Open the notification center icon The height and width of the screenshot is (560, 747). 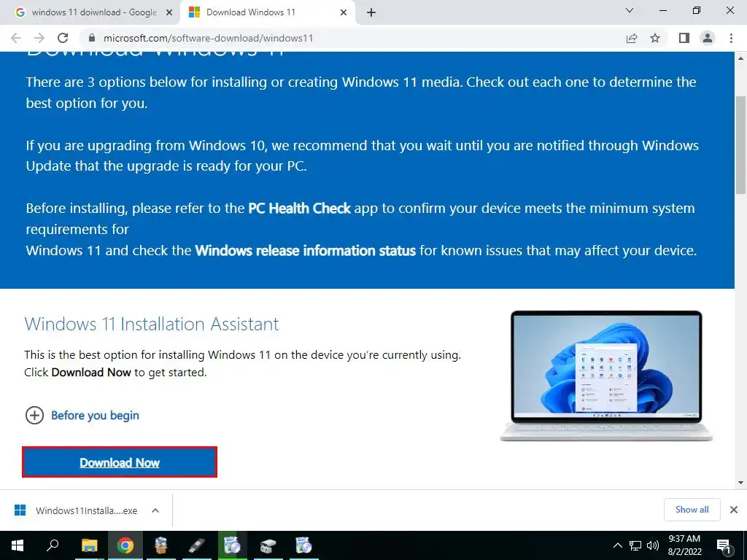tap(724, 546)
